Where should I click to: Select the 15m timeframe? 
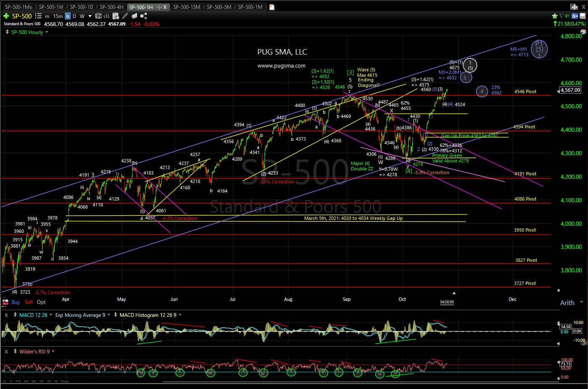(x=57, y=16)
